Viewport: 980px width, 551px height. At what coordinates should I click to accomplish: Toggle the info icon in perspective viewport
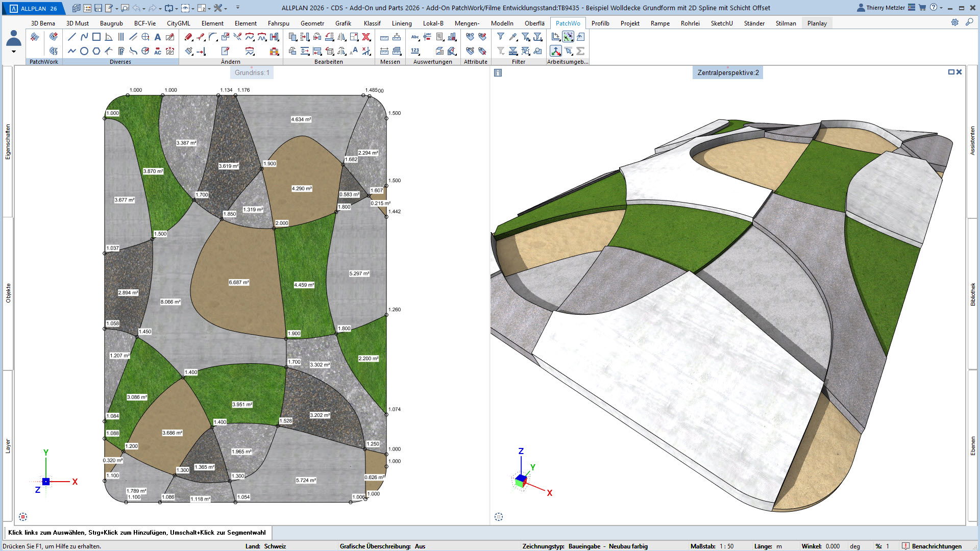[498, 73]
